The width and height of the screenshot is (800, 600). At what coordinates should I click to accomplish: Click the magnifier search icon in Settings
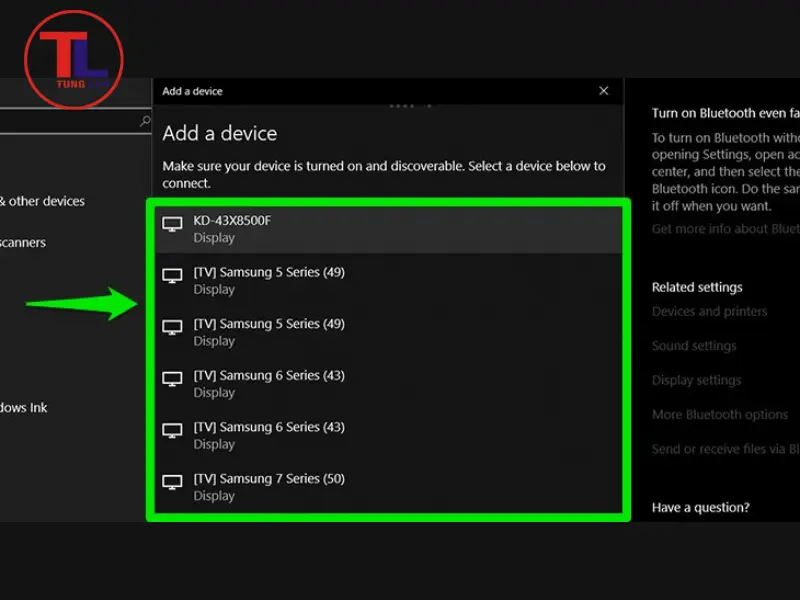pos(144,122)
